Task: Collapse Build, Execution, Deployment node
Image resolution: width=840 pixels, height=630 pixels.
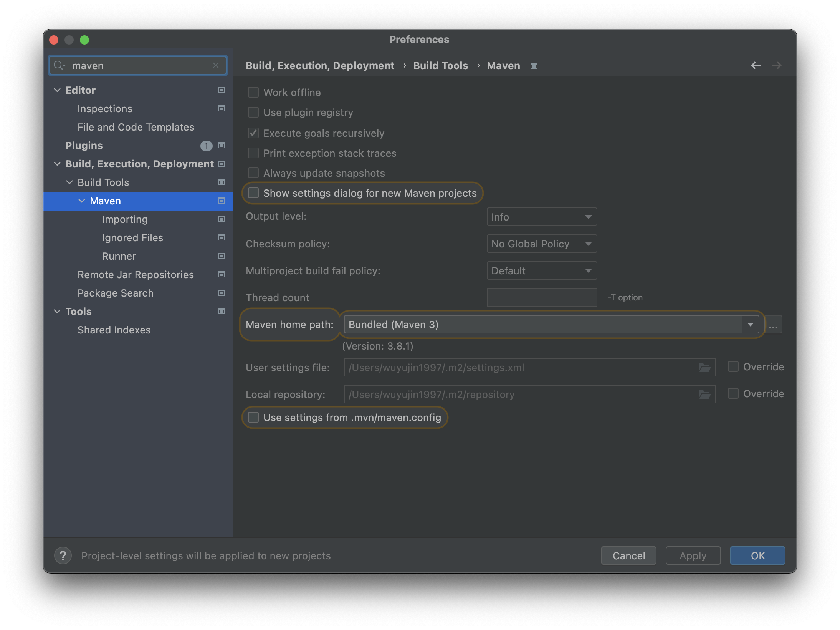Action: click(x=57, y=164)
